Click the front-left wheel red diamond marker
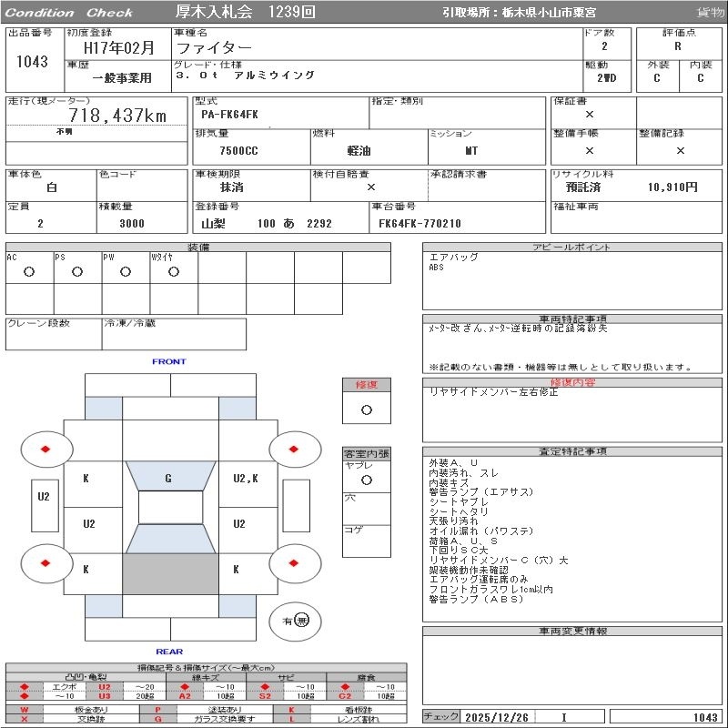Viewport: 728px width, 728px height. [x=46, y=450]
